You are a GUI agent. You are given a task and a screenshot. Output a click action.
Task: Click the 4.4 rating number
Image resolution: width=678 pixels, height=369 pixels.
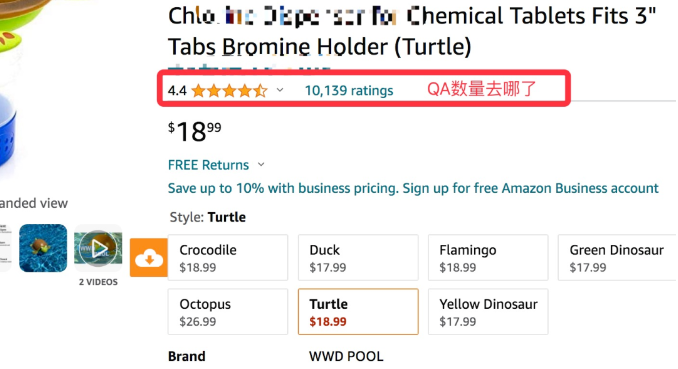pyautogui.click(x=177, y=91)
